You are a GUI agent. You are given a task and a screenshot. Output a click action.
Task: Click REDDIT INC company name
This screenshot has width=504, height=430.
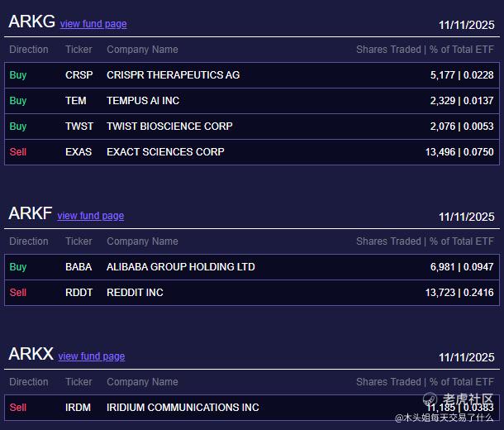(x=135, y=293)
